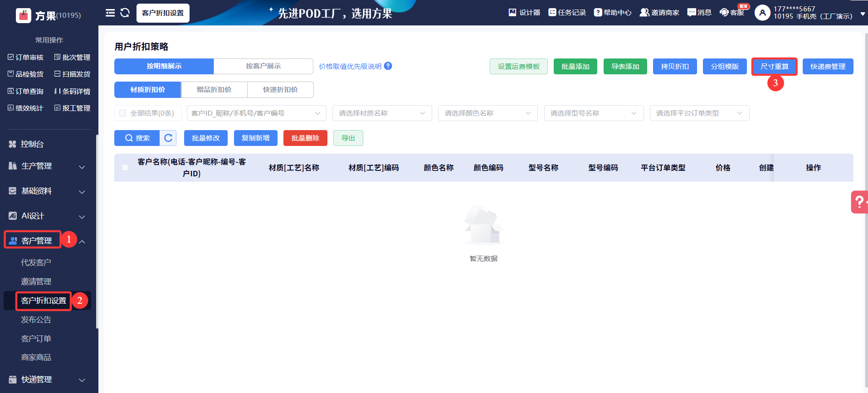
Task: Open the red floating help button
Action: (x=859, y=202)
